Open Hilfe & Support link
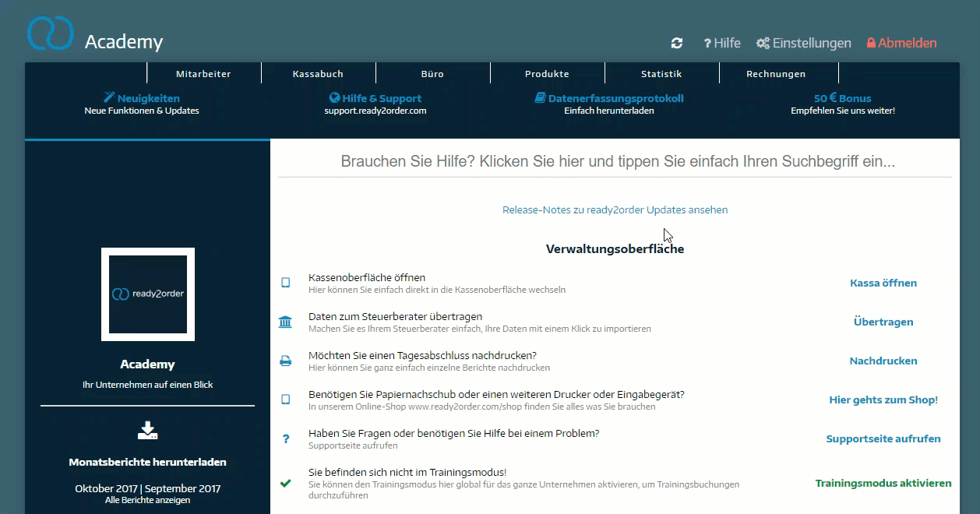 (x=382, y=98)
